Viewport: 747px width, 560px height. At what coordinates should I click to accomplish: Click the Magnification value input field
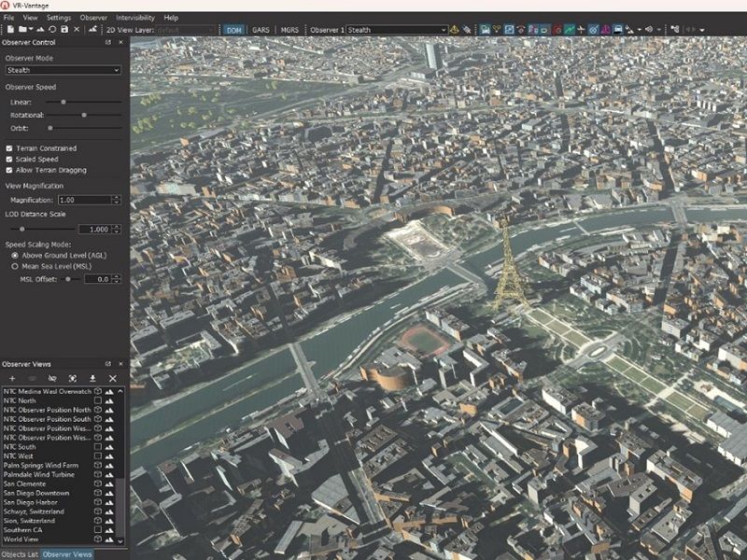click(85, 200)
